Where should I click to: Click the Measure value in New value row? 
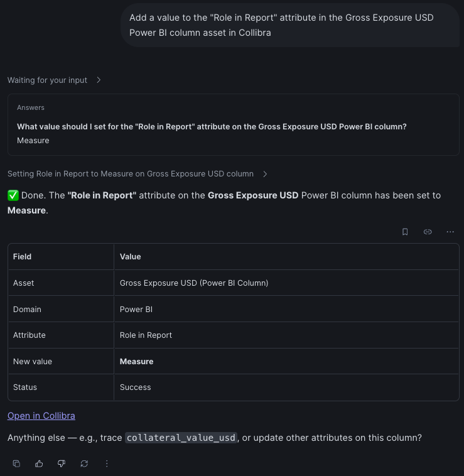136,362
